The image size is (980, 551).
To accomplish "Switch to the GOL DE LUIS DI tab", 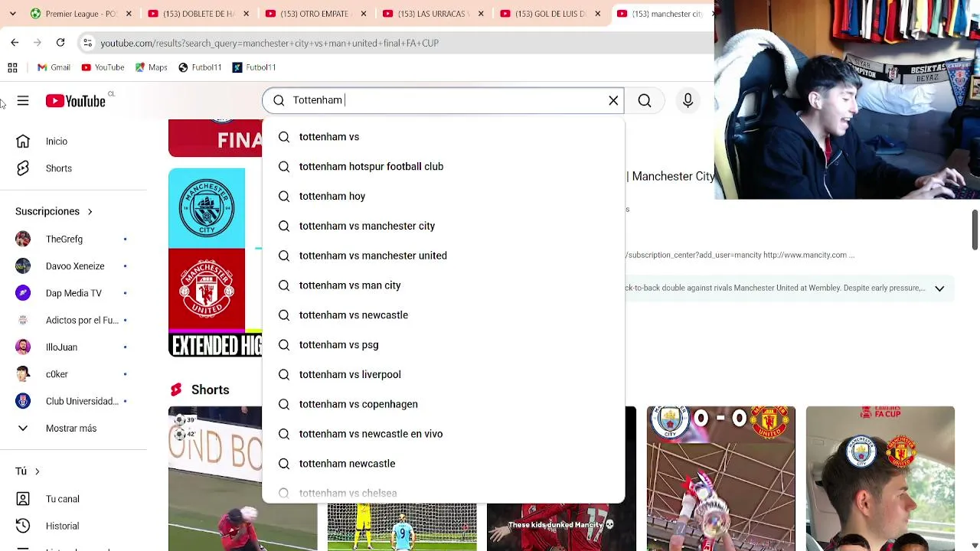I will (550, 14).
